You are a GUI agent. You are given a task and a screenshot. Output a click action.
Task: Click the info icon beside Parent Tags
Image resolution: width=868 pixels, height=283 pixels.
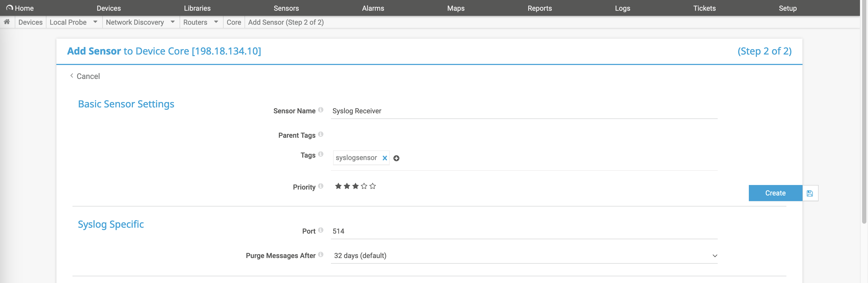[x=320, y=135]
